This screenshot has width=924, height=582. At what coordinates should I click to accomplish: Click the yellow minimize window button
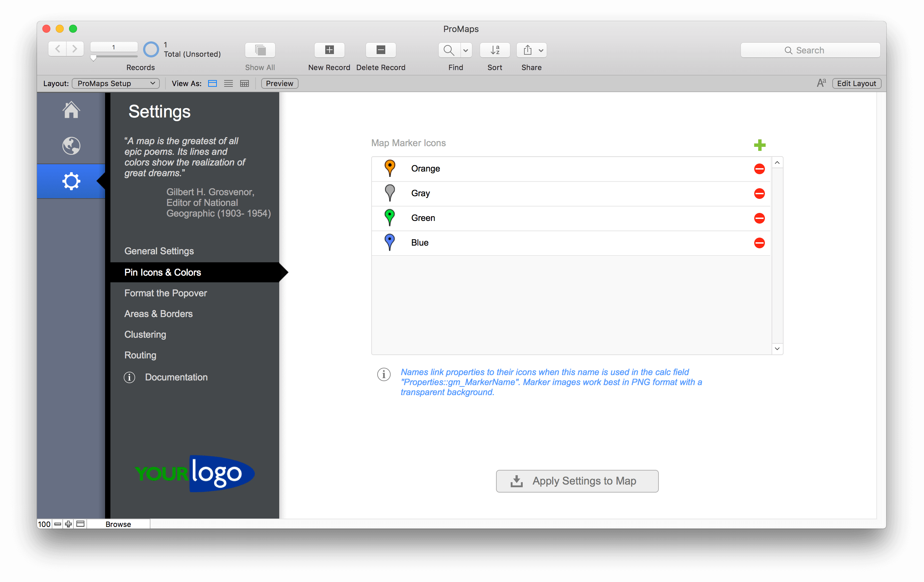pyautogui.click(x=59, y=29)
